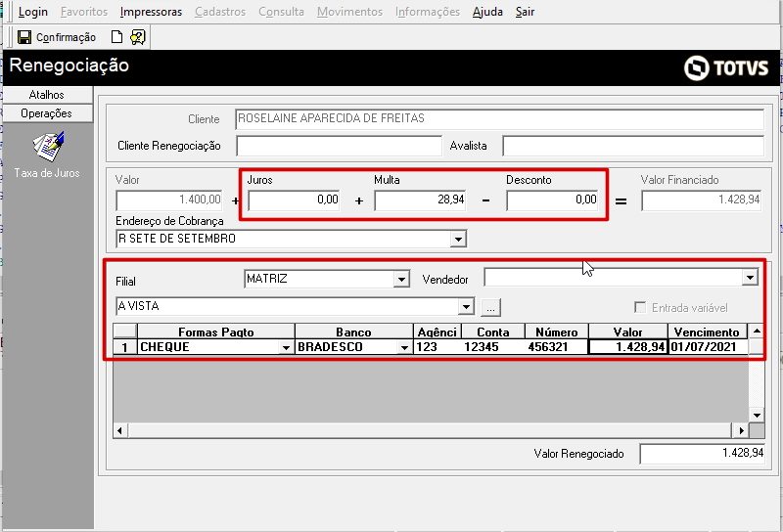Image resolution: width=783 pixels, height=532 pixels.
Task: Expand the Endereço de Cobrança dropdown
Action: tap(458, 239)
